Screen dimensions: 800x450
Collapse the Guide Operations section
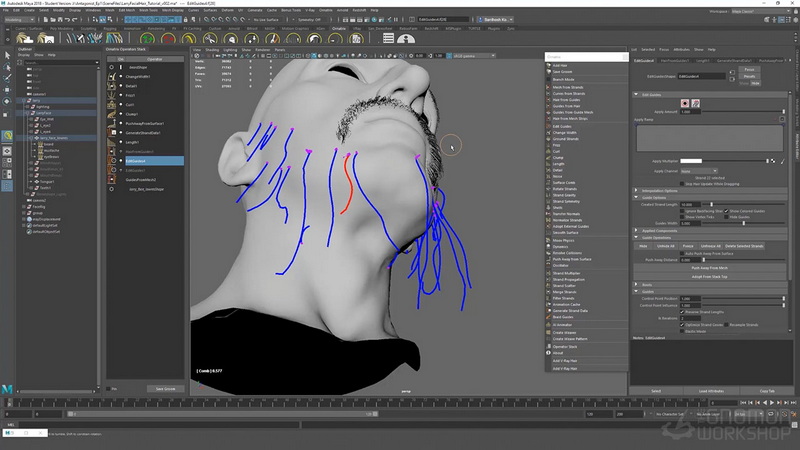[636, 237]
